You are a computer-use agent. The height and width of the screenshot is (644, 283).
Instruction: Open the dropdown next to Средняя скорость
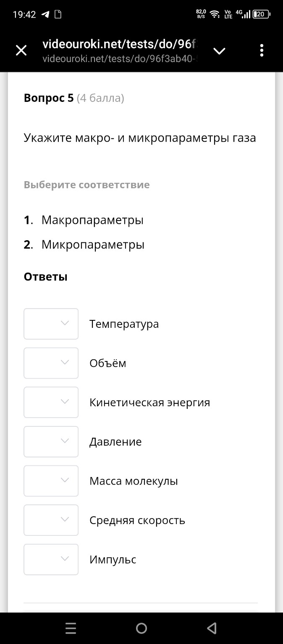point(51,520)
